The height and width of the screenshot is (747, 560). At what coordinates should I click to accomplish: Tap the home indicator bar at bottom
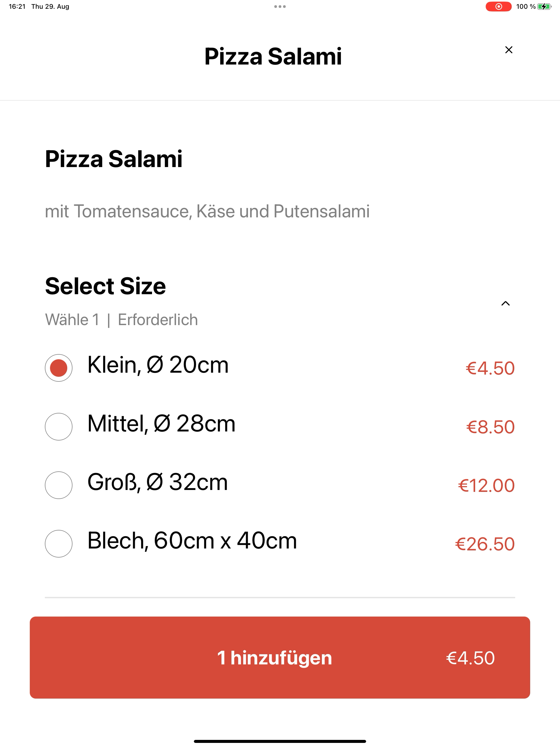click(280, 741)
